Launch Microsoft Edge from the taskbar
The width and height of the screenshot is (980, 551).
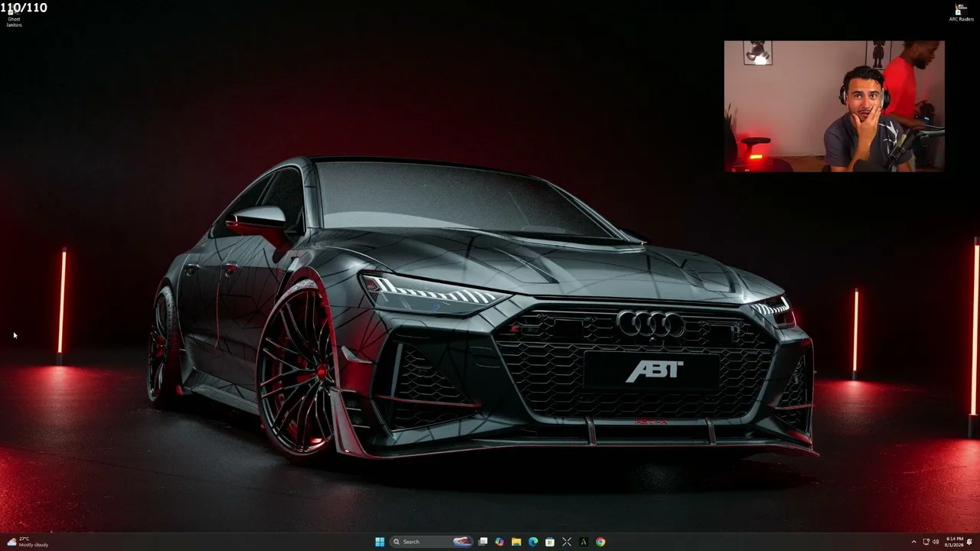tap(533, 542)
